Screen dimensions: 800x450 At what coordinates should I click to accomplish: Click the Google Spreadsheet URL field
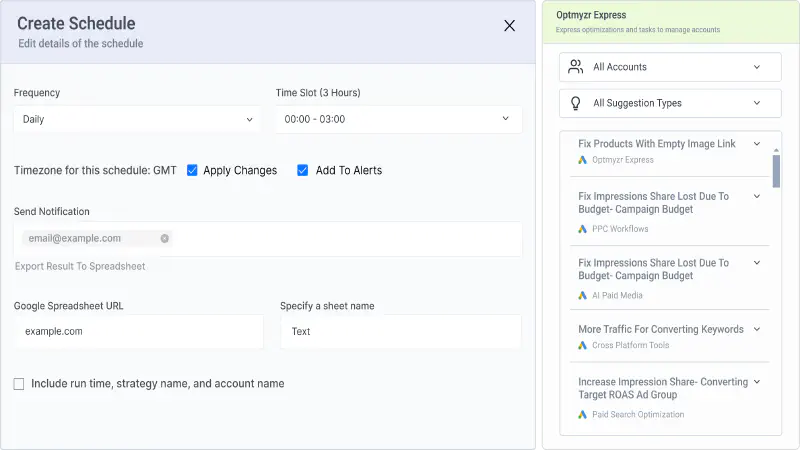(x=138, y=332)
